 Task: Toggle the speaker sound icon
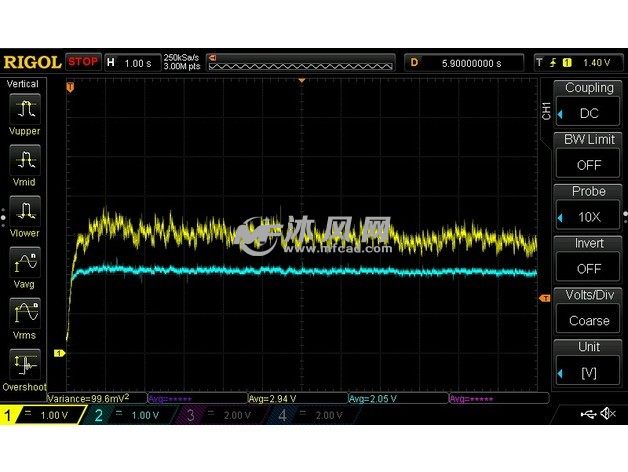(608, 414)
